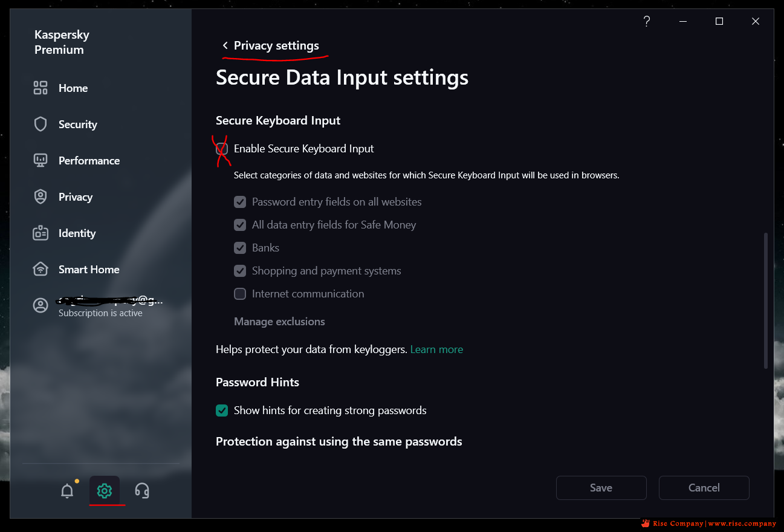Select the Security shield icon
This screenshot has width=784, height=532.
click(x=40, y=125)
